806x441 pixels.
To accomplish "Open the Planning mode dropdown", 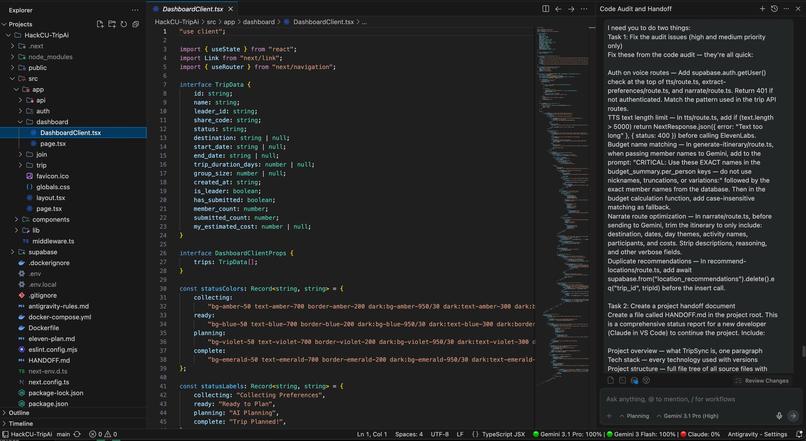I will click(x=634, y=416).
